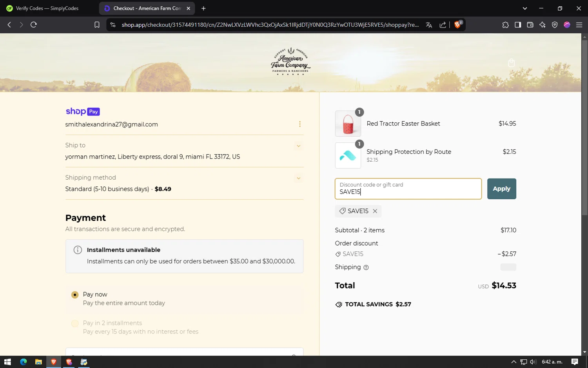Select Pay in 2 installments option

[75, 323]
